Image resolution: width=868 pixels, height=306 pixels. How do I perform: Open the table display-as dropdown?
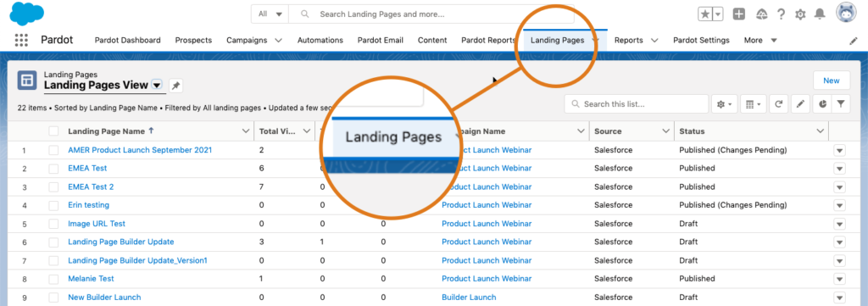click(x=753, y=103)
